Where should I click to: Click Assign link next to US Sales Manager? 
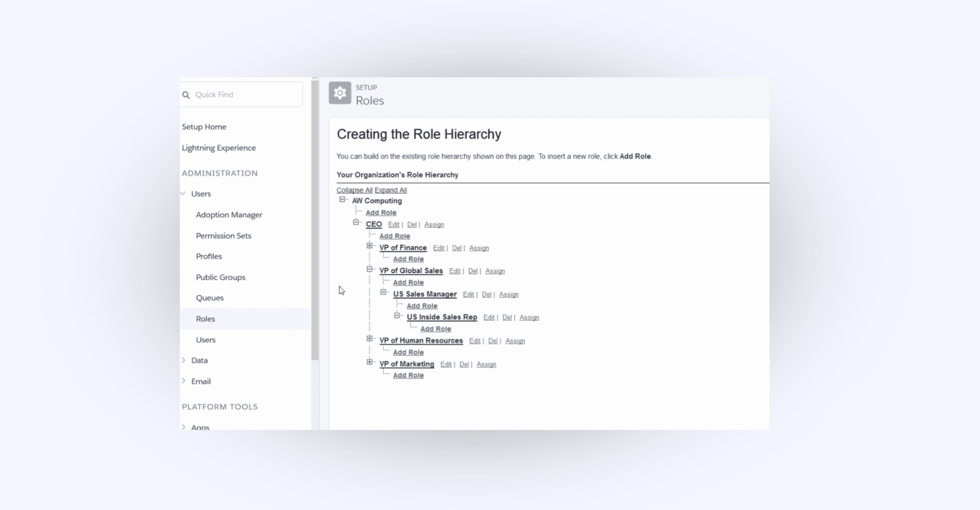[x=509, y=294]
